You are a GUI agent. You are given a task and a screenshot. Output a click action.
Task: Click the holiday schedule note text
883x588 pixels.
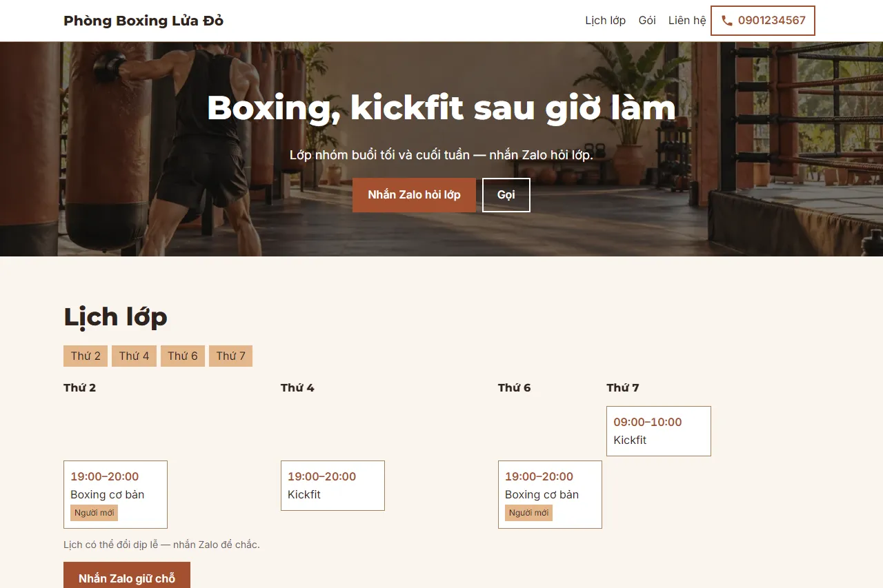point(161,545)
